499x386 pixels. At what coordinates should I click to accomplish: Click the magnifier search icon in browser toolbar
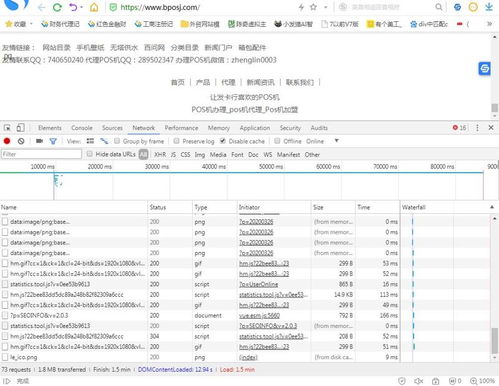tap(439, 7)
